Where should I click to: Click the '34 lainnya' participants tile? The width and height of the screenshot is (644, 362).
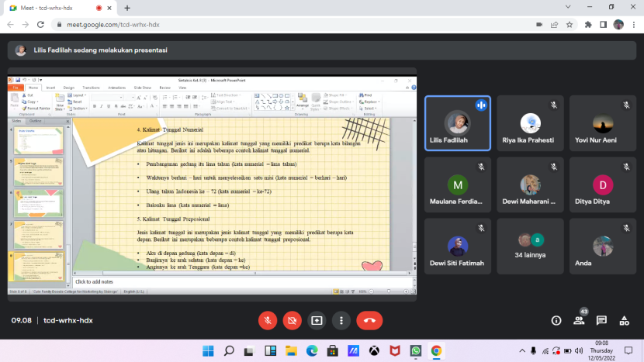[531, 244]
